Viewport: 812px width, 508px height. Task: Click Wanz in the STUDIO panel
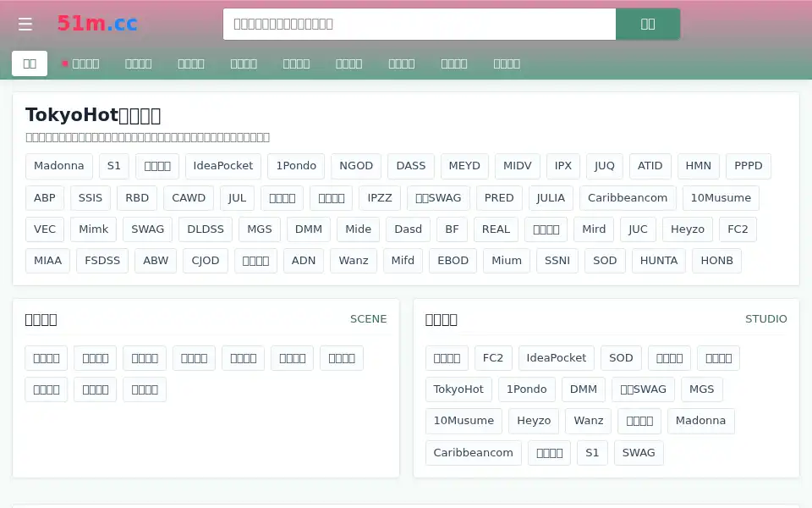tap(589, 421)
